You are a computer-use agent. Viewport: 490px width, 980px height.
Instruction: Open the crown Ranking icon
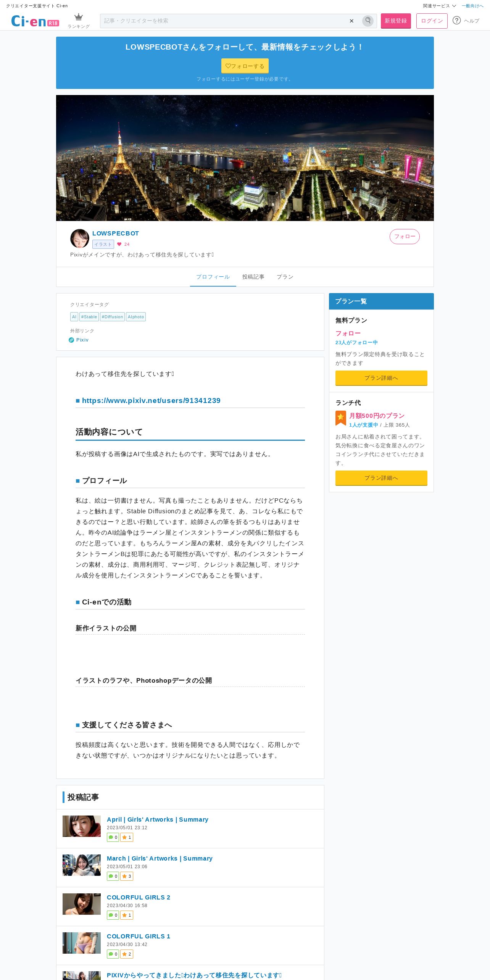[79, 21]
